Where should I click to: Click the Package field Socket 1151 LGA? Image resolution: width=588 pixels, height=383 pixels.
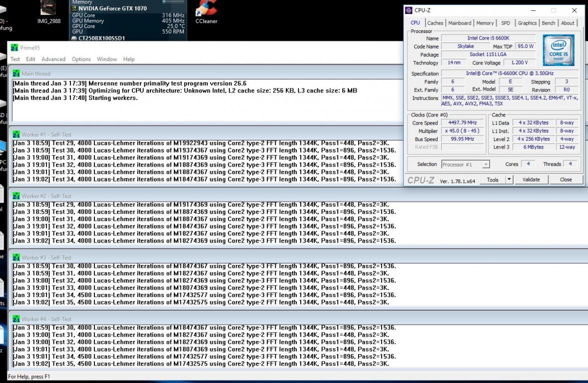(488, 54)
